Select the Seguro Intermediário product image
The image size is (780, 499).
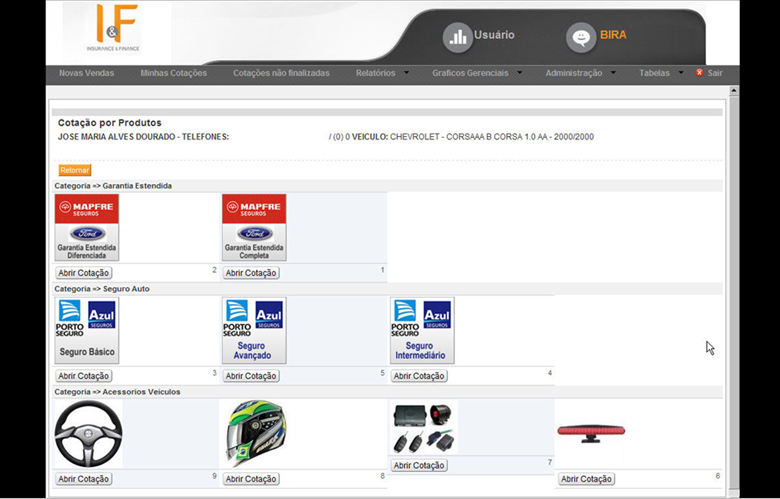point(422,330)
